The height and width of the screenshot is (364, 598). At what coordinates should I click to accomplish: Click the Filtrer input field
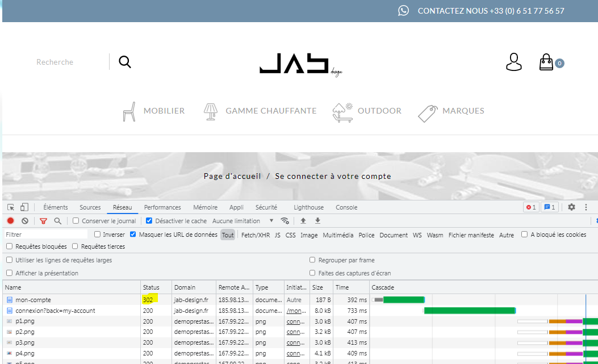click(x=46, y=235)
